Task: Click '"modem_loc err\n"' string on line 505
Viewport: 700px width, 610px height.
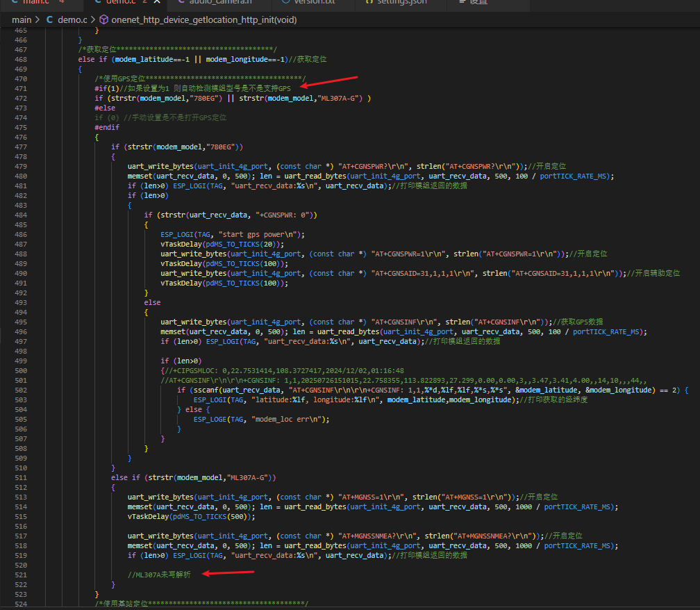Action: pos(288,420)
